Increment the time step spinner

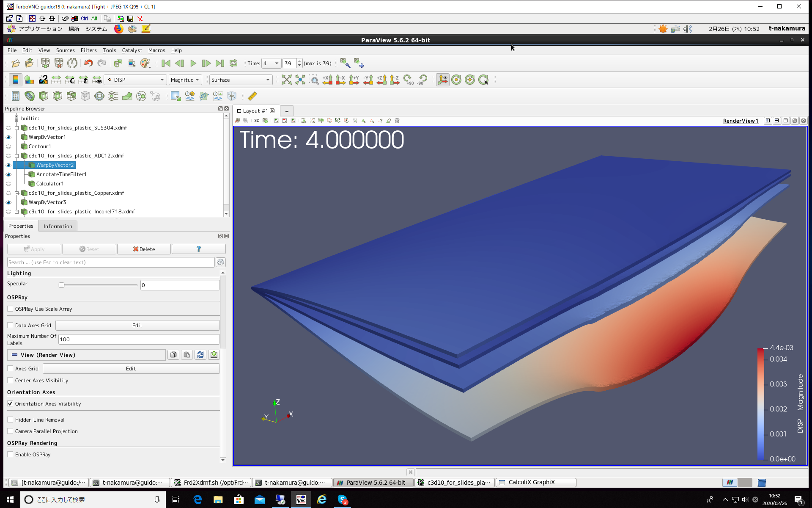pyautogui.click(x=299, y=61)
